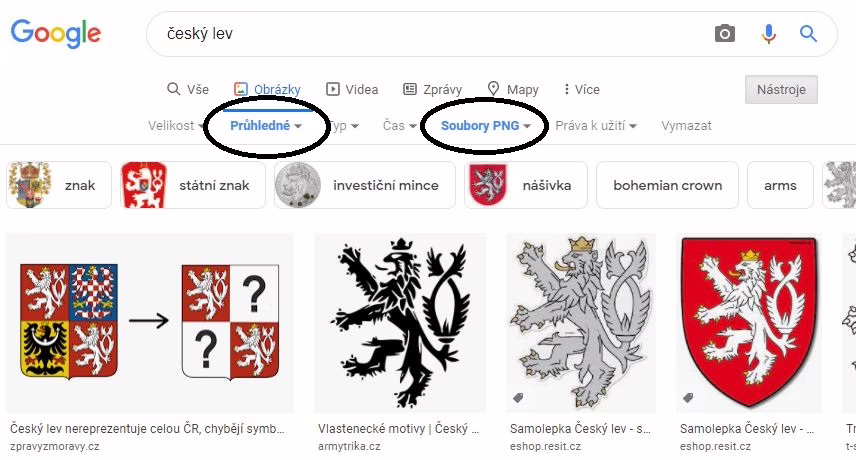Click the camera search-by-image icon
This screenshot has height=460, width=856.
[725, 34]
